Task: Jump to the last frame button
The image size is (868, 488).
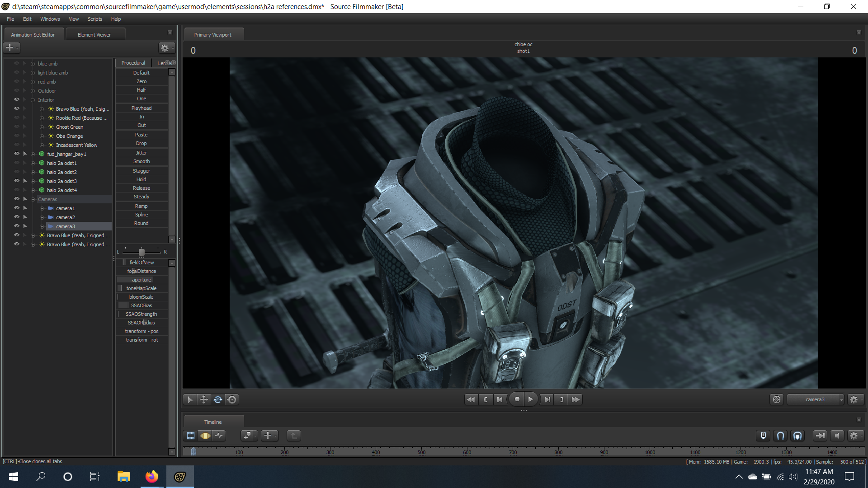Action: click(576, 399)
